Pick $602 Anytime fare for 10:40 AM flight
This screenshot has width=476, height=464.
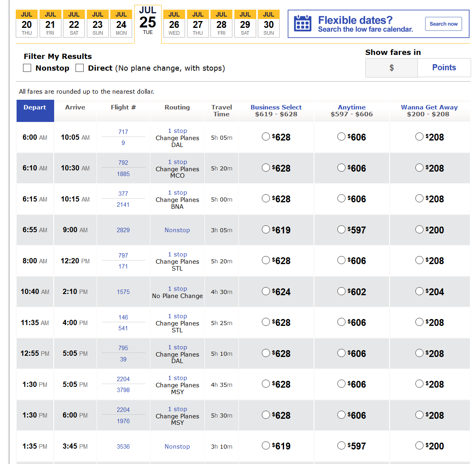pyautogui.click(x=341, y=292)
